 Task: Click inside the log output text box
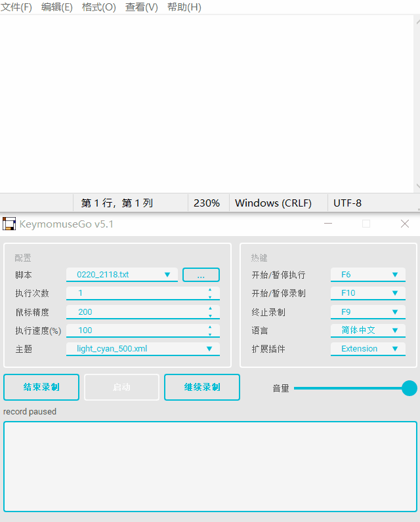click(x=210, y=466)
